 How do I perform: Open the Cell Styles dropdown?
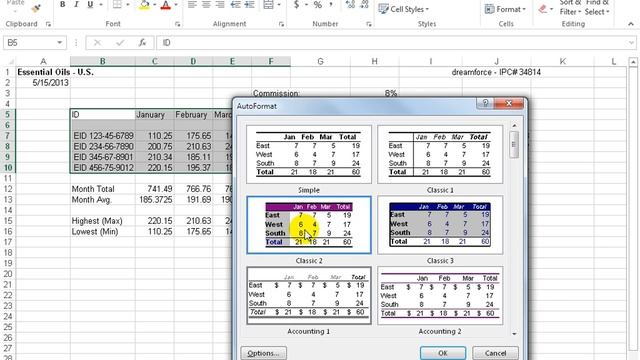click(404, 9)
